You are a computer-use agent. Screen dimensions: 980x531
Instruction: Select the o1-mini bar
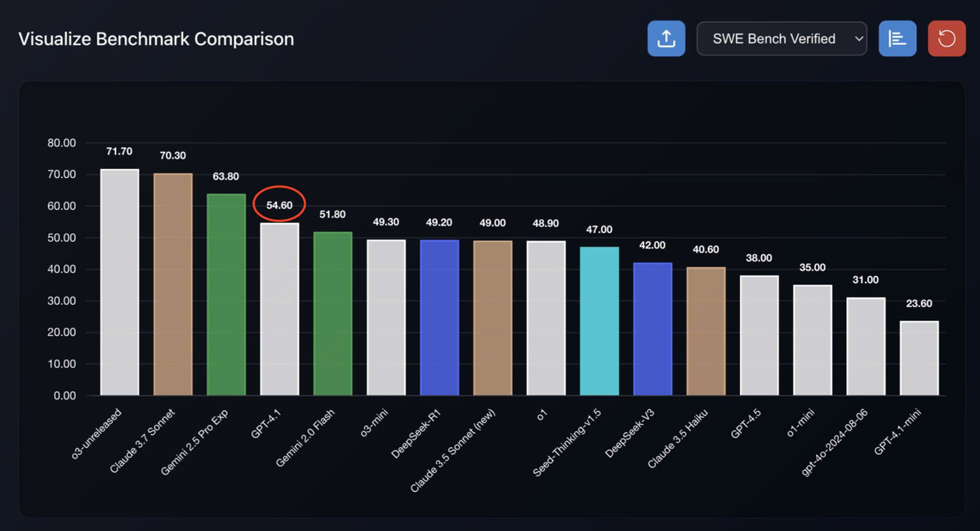coord(813,341)
